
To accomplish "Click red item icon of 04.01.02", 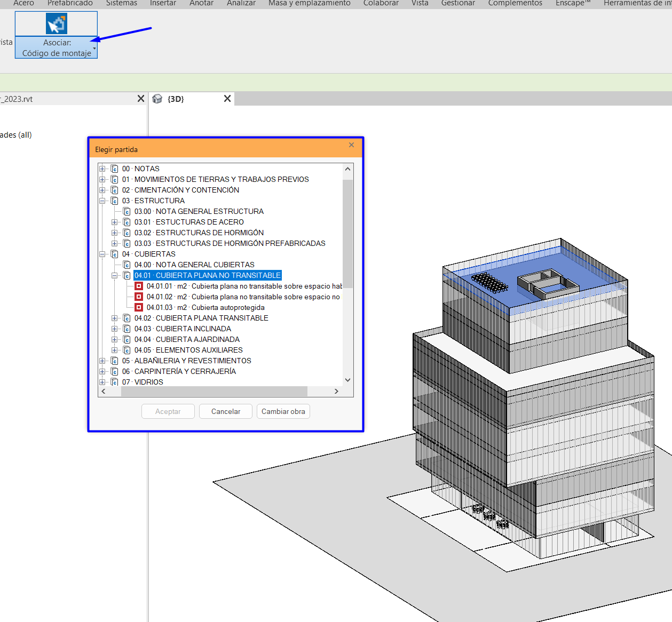I will coord(139,297).
